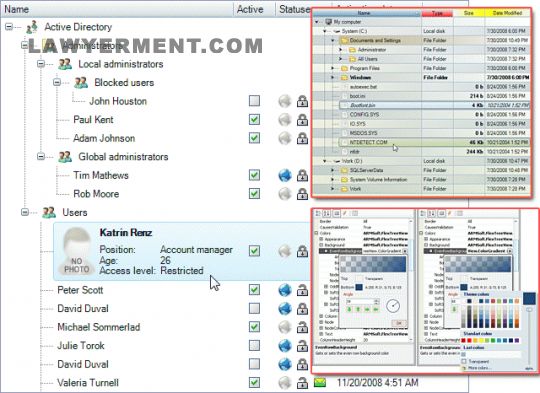Click the first David Duval's padlock icon
This screenshot has height=393, width=540.
coord(302,309)
